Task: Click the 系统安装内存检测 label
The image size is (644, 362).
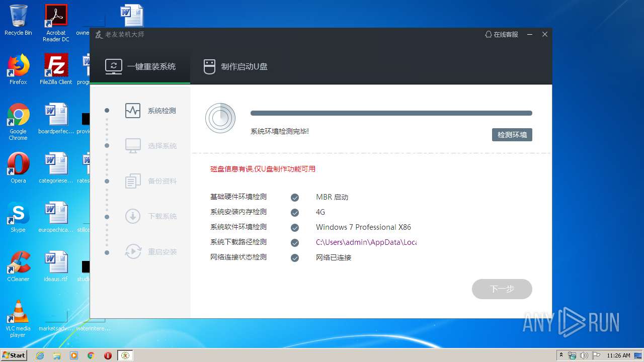Action: (x=238, y=212)
